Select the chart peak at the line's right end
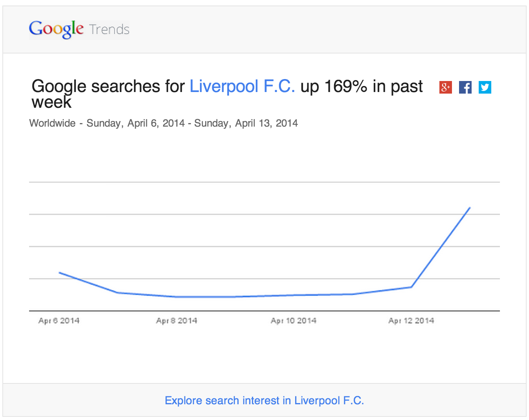 [470, 208]
